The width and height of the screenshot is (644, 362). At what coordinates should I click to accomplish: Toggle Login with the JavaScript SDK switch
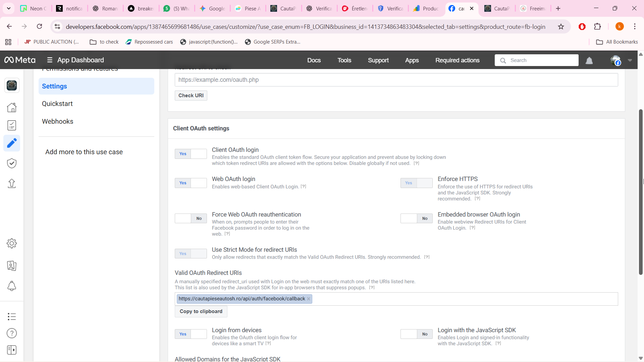[x=416, y=334]
